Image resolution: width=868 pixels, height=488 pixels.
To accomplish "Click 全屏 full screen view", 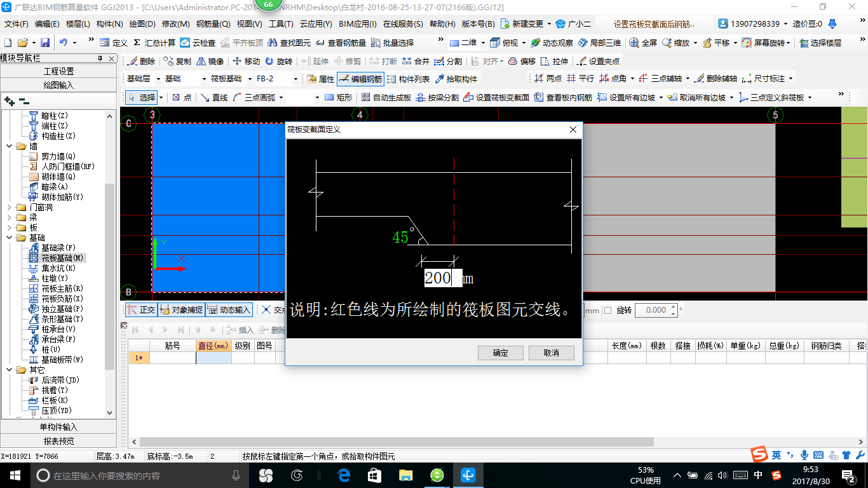I will click(643, 43).
